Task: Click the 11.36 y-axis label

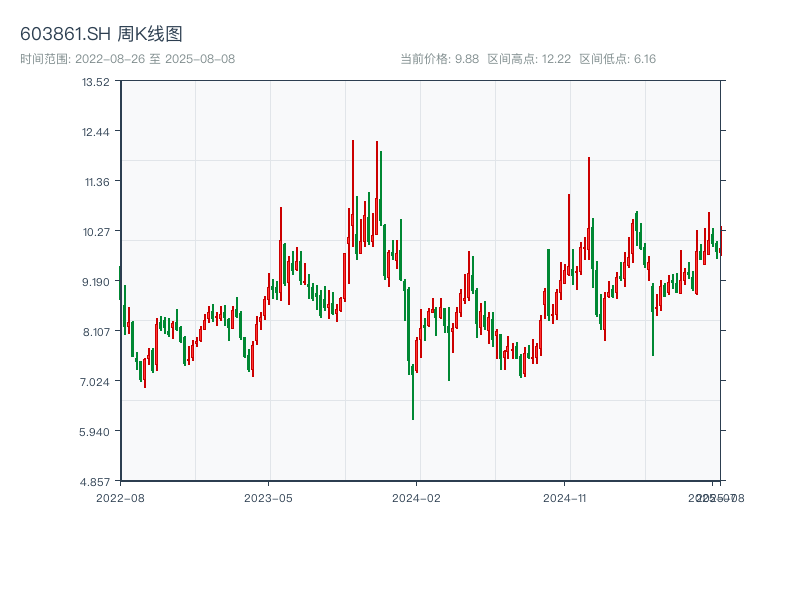Action: (x=96, y=182)
